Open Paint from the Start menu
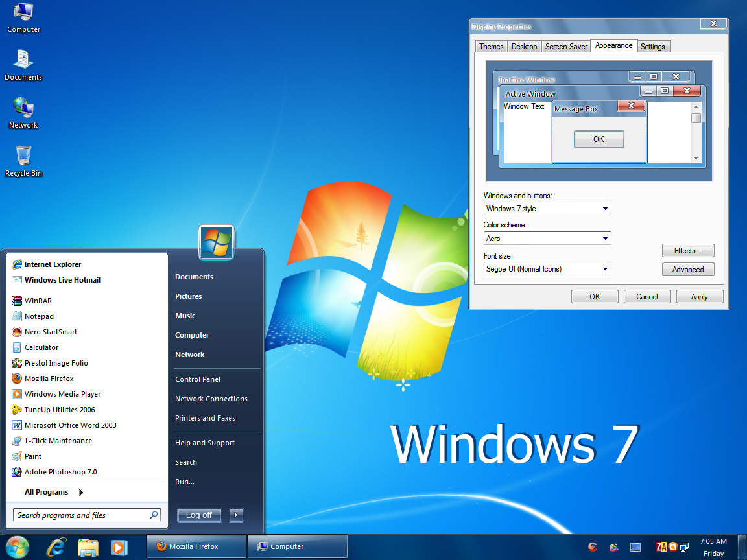This screenshot has width=747, height=560. coord(32,456)
